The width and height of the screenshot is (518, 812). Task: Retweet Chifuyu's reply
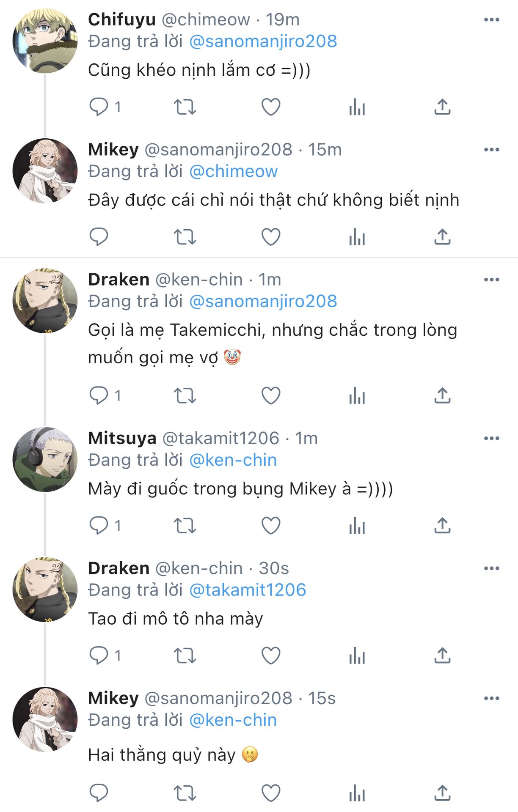(185, 107)
